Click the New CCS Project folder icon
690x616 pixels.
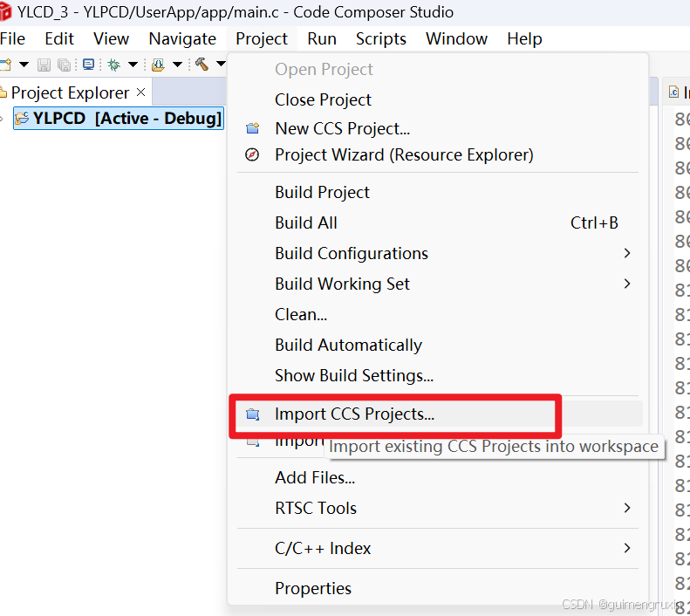253,128
